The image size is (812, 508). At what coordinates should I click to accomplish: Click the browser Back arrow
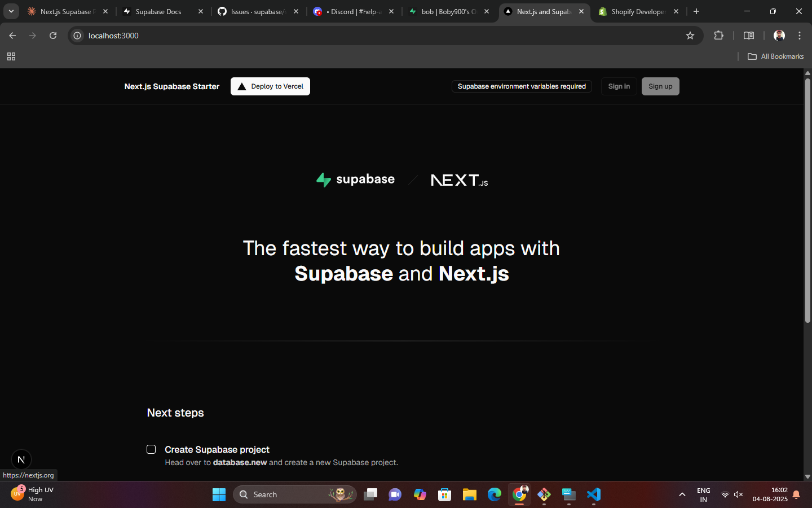click(x=12, y=36)
